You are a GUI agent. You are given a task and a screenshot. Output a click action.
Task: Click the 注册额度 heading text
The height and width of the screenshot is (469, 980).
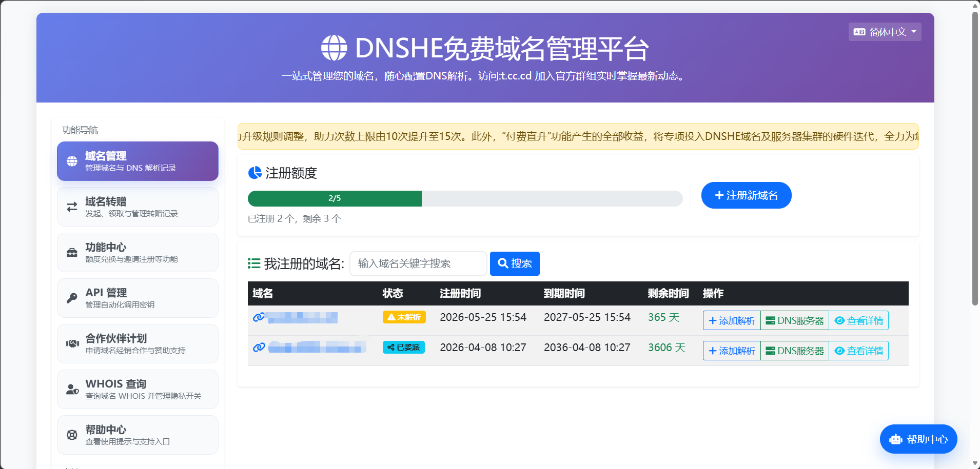291,173
